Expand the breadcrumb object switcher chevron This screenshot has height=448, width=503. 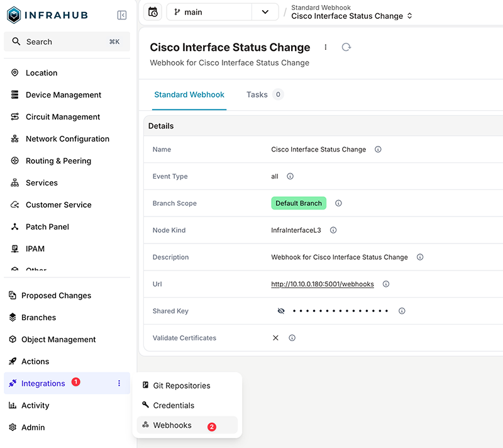tap(409, 16)
